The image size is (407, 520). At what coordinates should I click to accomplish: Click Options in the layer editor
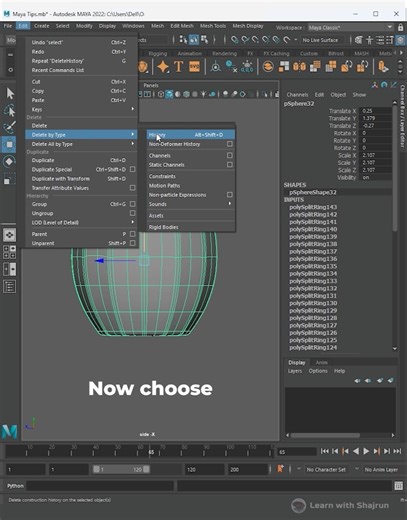pyautogui.click(x=318, y=371)
